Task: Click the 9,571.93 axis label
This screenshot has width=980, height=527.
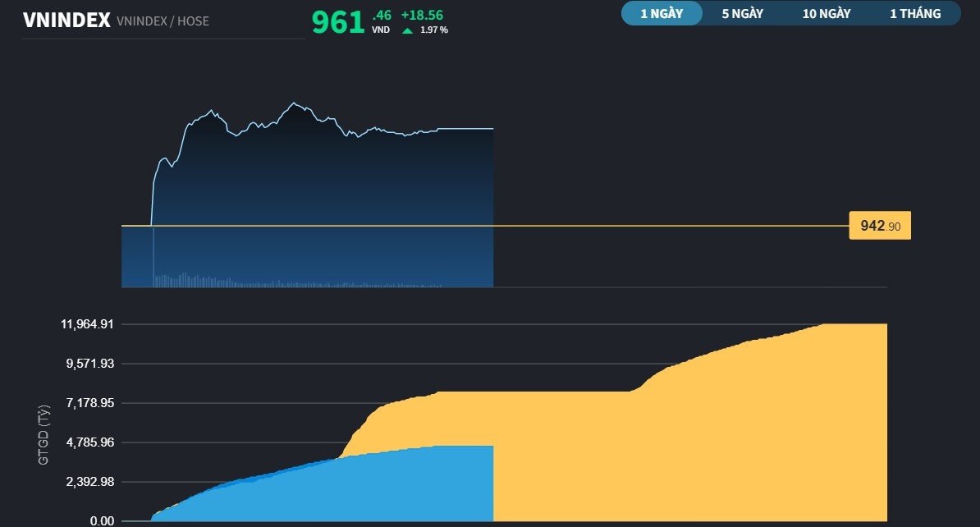Action: [90, 363]
